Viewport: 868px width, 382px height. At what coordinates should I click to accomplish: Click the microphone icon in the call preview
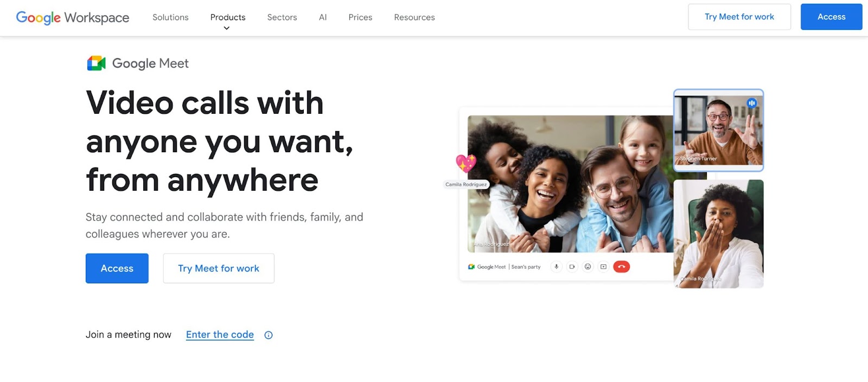(x=556, y=267)
